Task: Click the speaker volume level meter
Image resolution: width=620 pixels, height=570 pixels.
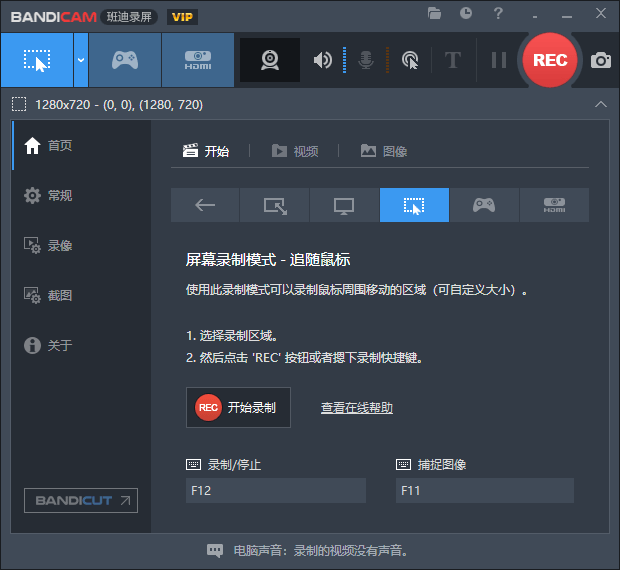Action: click(x=344, y=60)
